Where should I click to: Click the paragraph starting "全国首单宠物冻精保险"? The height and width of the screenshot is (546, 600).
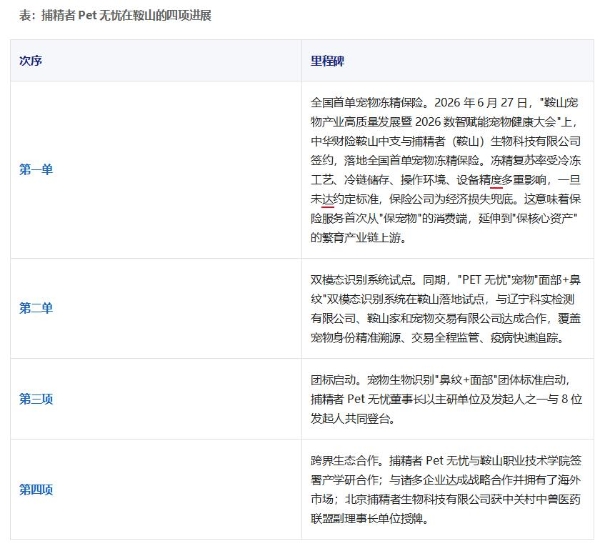pos(446,170)
